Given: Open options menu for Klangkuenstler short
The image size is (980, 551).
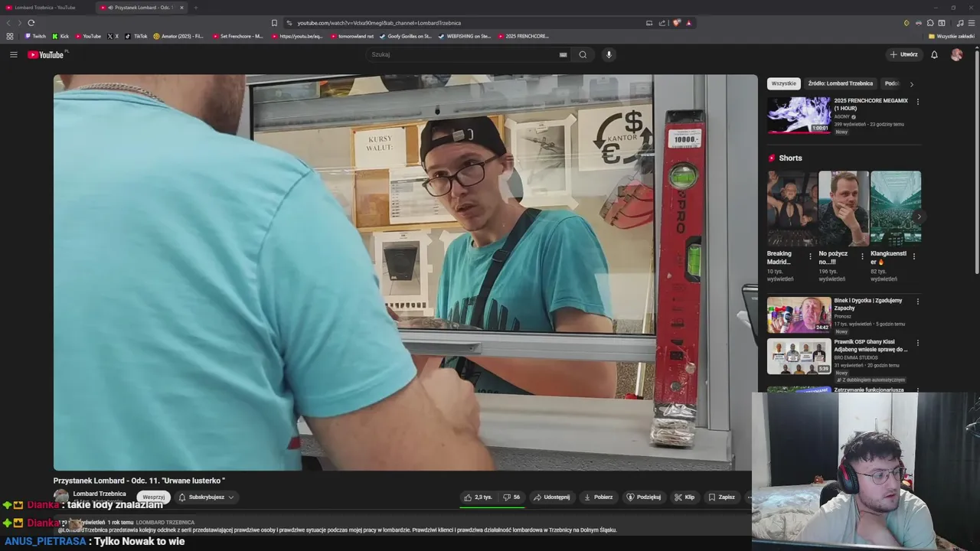Looking at the screenshot, I should tap(913, 256).
